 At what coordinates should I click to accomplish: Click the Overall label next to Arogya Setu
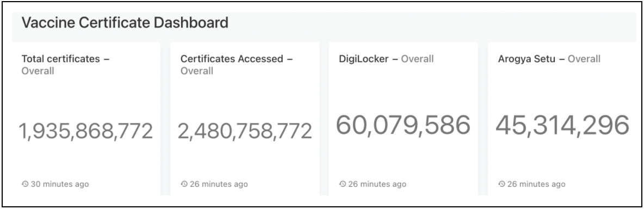tap(584, 59)
